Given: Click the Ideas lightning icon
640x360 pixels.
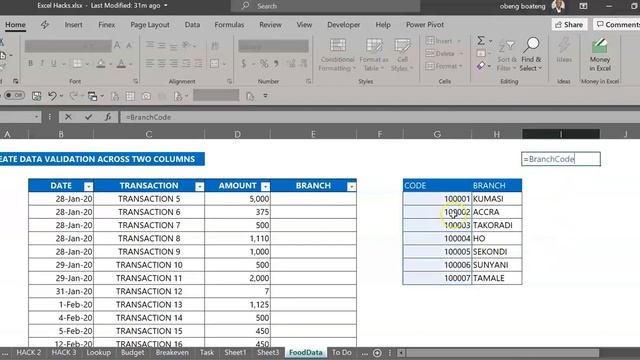Looking at the screenshot, I should point(564,50).
